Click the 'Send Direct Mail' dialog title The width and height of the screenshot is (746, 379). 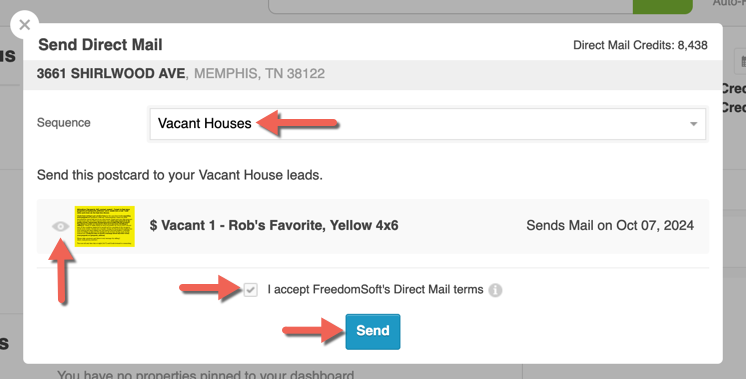coord(100,45)
